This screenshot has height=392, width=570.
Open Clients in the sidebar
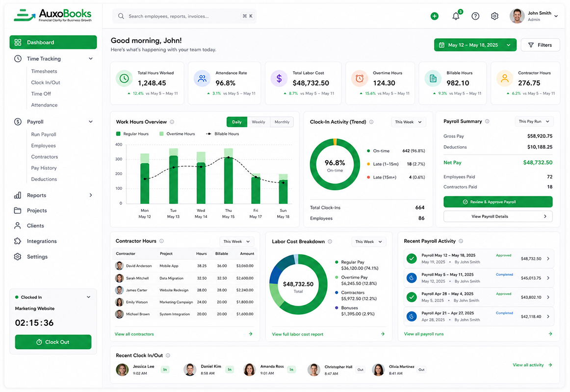[35, 226]
